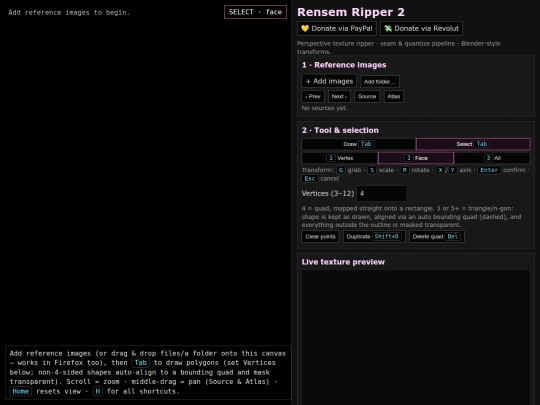Click the SELECT · face mode badge
The height and width of the screenshot is (405, 540).
(255, 12)
